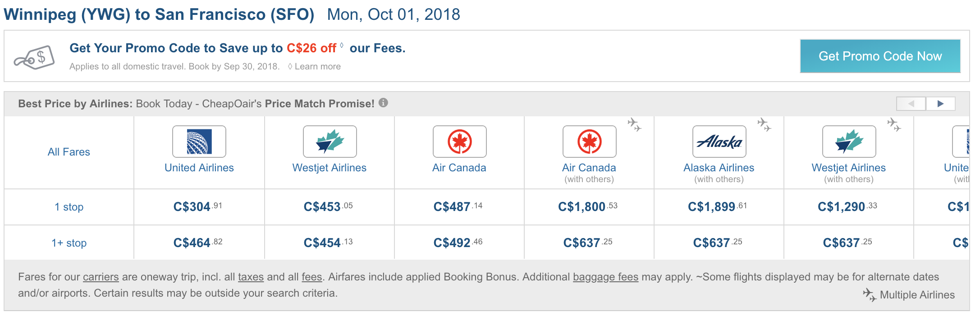Click the Air Canada (with others) logo
Screen dimensions: 980x321
pos(589,142)
